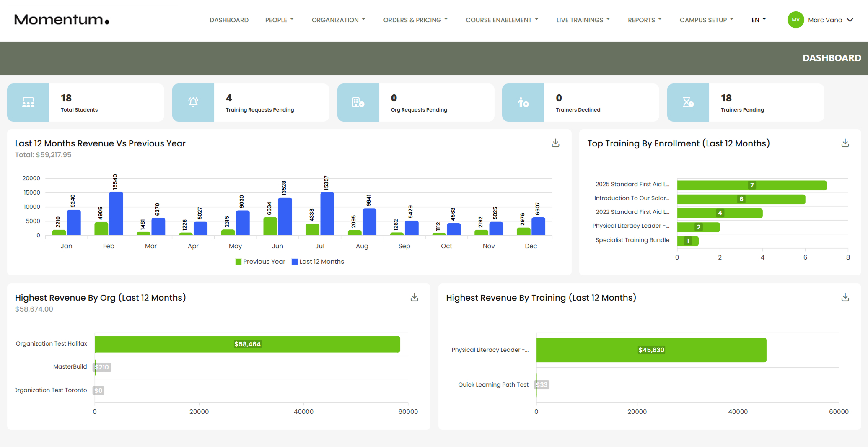Click the Org Requests Pending building icon
The width and height of the screenshot is (868, 447).
(x=358, y=102)
